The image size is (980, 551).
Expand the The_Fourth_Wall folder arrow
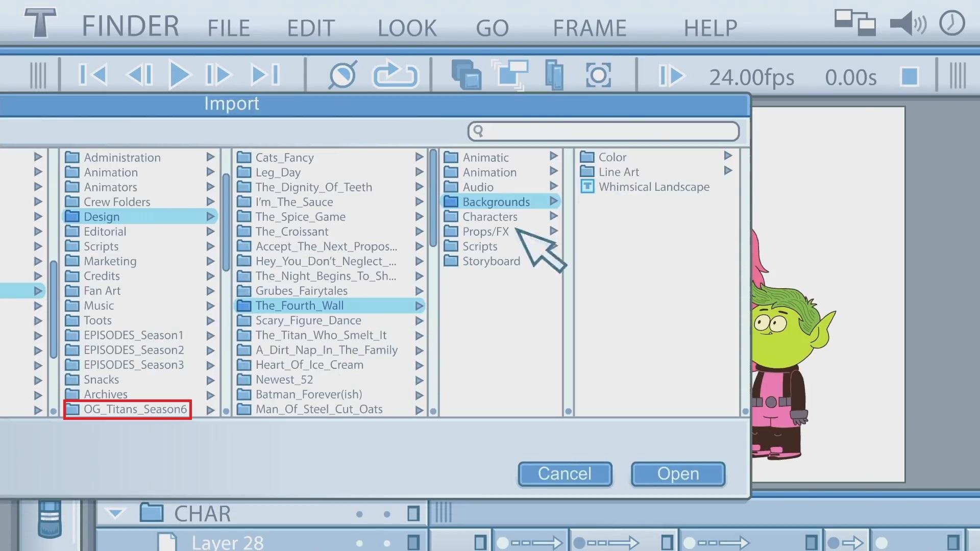(x=419, y=306)
